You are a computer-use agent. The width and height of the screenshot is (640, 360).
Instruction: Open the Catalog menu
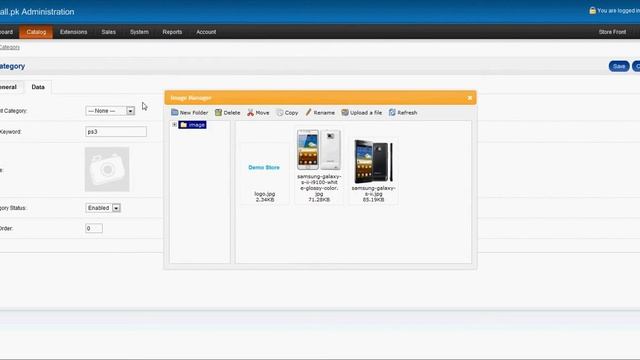point(36,32)
